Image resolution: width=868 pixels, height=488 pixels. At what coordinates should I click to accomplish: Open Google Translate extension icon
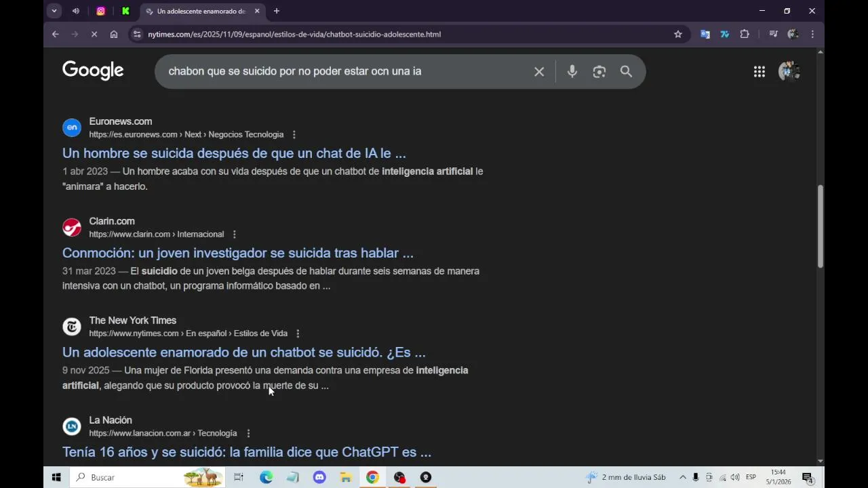tap(705, 34)
